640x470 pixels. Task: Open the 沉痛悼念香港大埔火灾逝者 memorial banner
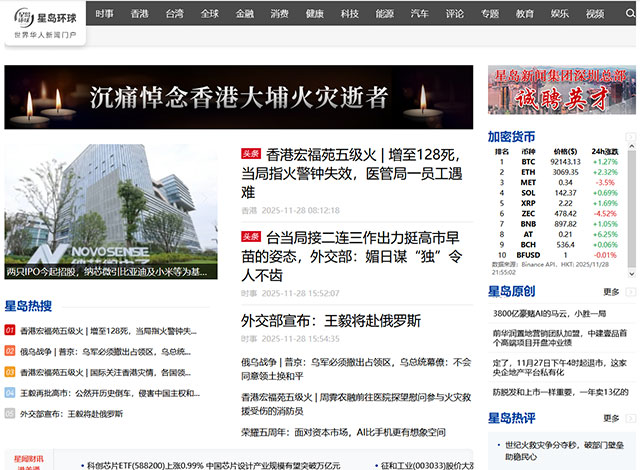pyautogui.click(x=238, y=97)
